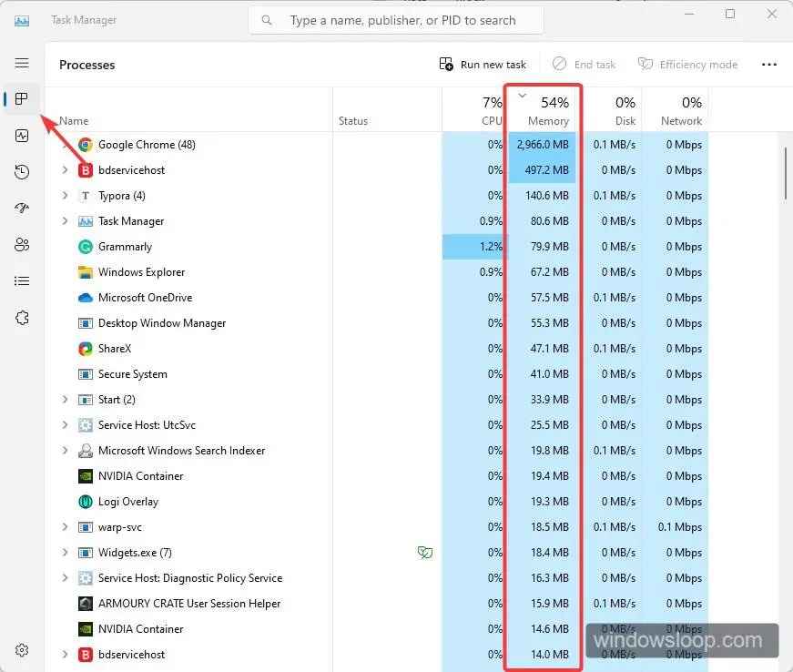Click the Secure System process icon
The width and height of the screenshot is (793, 672).
click(x=86, y=374)
